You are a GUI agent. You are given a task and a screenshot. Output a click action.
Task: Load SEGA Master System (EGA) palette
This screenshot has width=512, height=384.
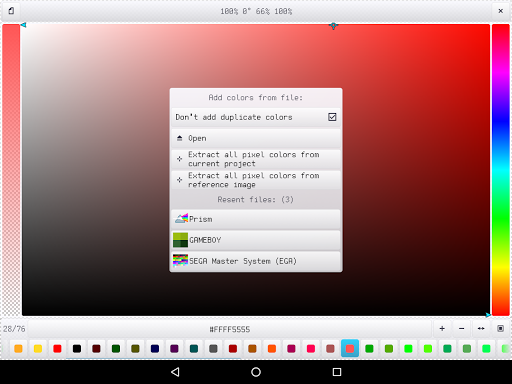point(256,261)
